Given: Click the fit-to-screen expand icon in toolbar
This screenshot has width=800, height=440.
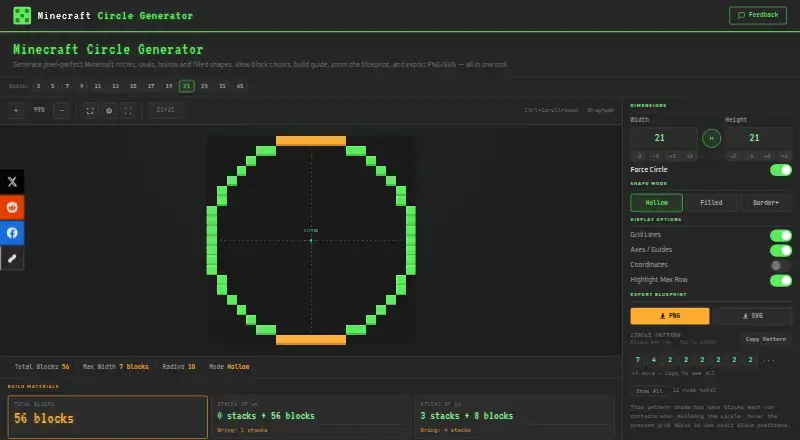Looking at the screenshot, I should click(x=90, y=110).
